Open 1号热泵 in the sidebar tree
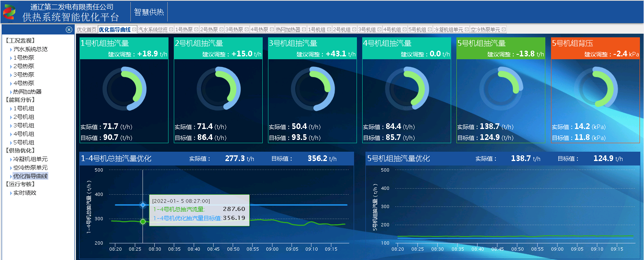The image size is (644, 260). (24, 58)
